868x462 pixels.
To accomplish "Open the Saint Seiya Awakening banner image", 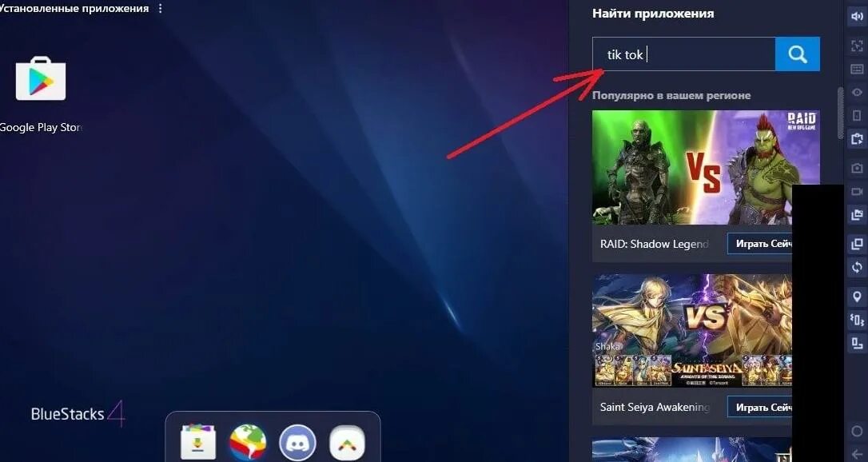I will coord(692,331).
